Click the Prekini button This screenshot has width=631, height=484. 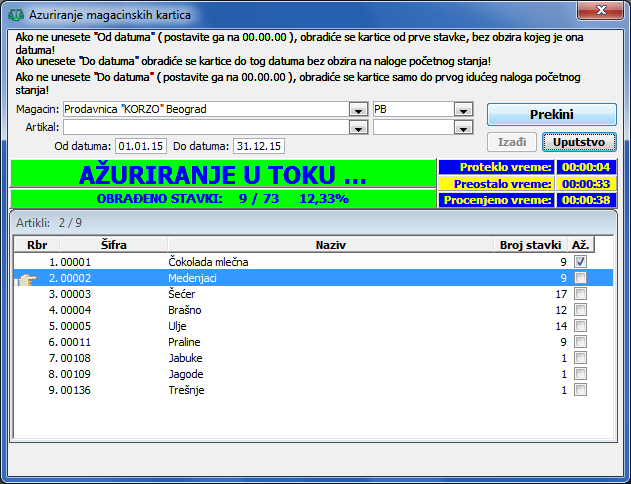coord(552,114)
